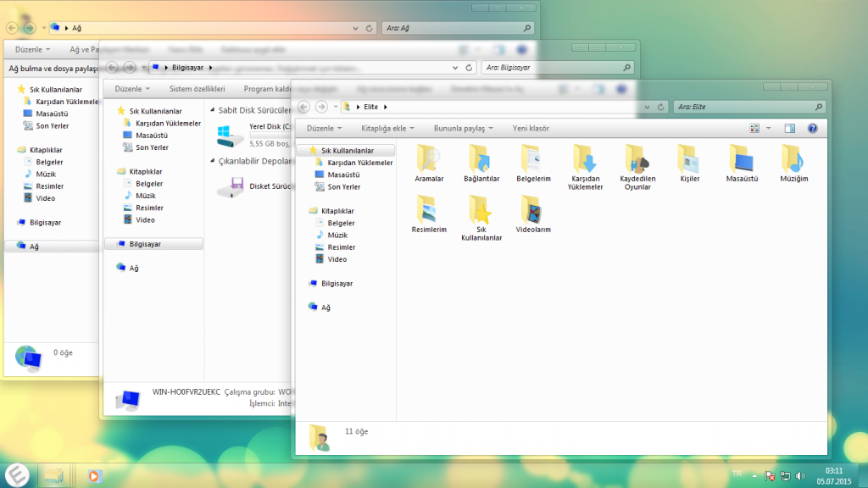The image size is (868, 488).
Task: Select the Disket Sürücü drive icon
Action: [x=231, y=187]
